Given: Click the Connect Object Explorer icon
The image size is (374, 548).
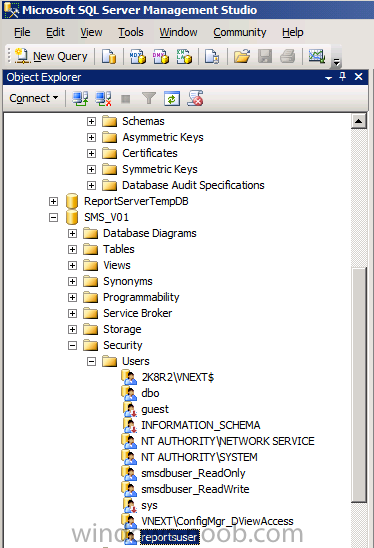Looking at the screenshot, I should [80, 98].
